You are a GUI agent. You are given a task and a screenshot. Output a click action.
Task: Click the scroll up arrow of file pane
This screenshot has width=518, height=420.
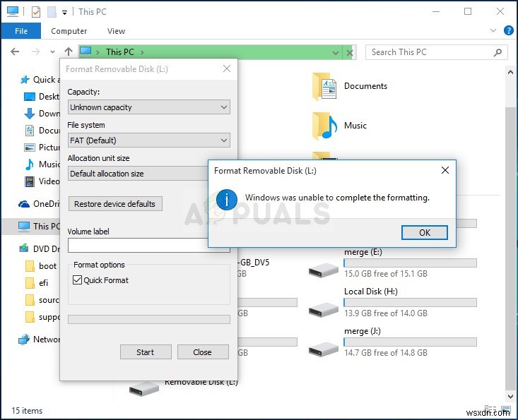pos(510,71)
